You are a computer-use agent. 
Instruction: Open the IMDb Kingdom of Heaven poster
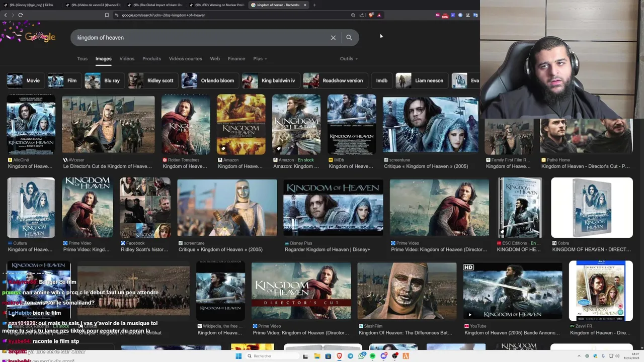pyautogui.click(x=352, y=124)
